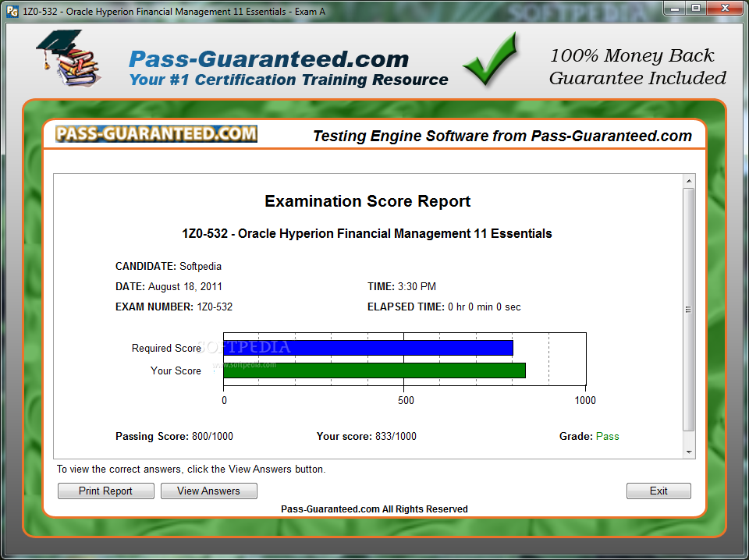Click the scroll down arrow of report

tap(689, 452)
